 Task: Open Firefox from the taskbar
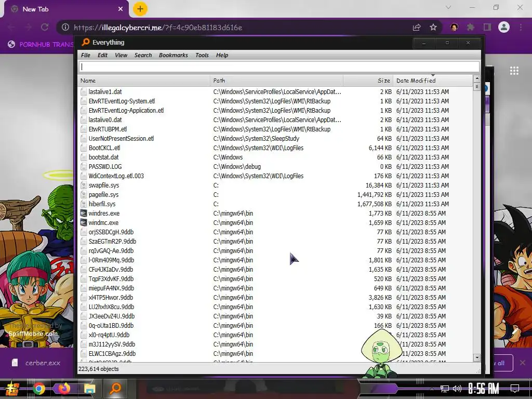(64, 389)
